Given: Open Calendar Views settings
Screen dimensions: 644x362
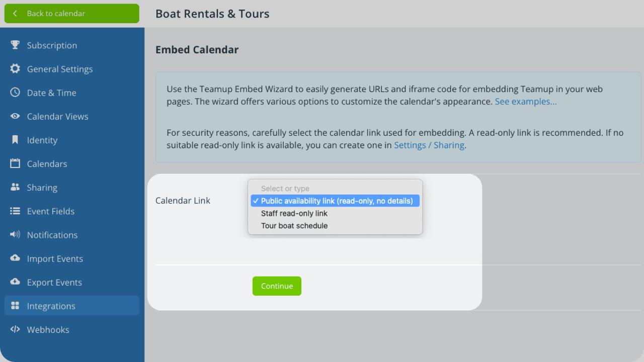Looking at the screenshot, I should 72,116.
